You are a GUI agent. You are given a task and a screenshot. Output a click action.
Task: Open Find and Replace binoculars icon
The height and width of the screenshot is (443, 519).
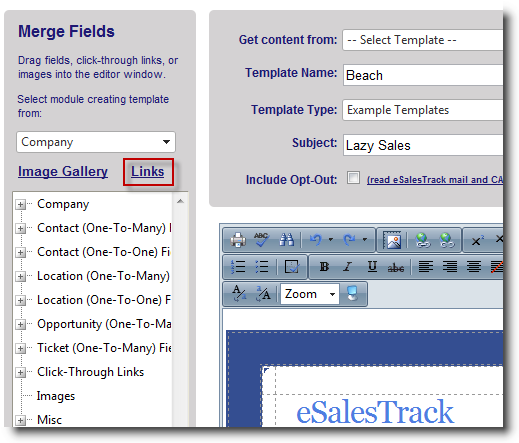(286, 239)
